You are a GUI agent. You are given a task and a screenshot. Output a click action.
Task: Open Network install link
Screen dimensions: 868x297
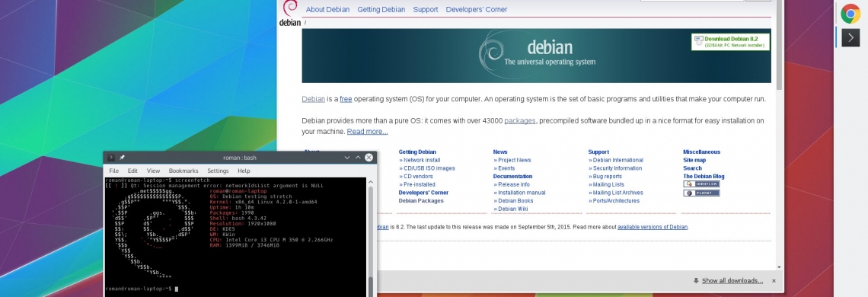tap(422, 160)
